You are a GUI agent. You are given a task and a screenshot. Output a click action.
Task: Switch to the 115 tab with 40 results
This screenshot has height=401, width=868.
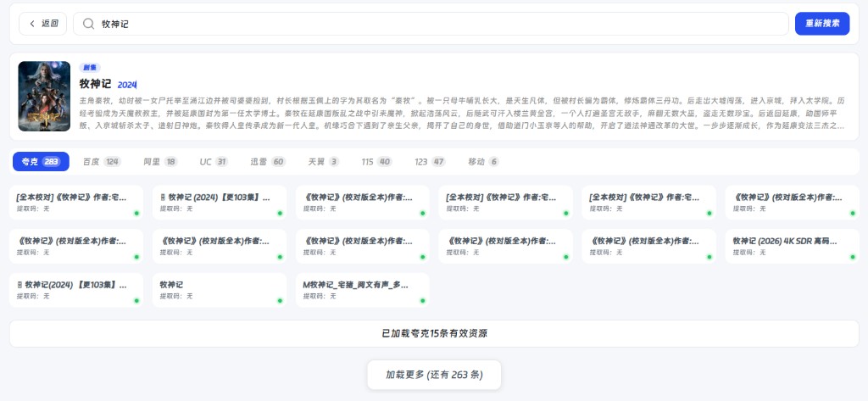tap(376, 162)
